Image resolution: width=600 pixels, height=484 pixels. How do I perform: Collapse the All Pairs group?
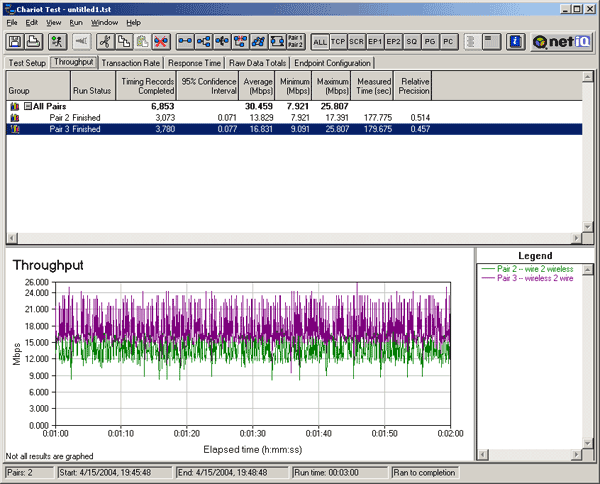coord(28,105)
